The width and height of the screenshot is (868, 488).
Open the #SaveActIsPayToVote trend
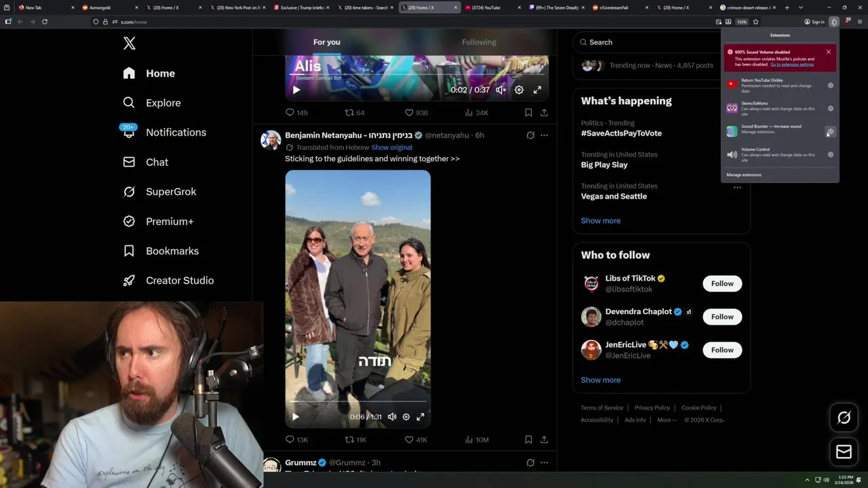(621, 134)
